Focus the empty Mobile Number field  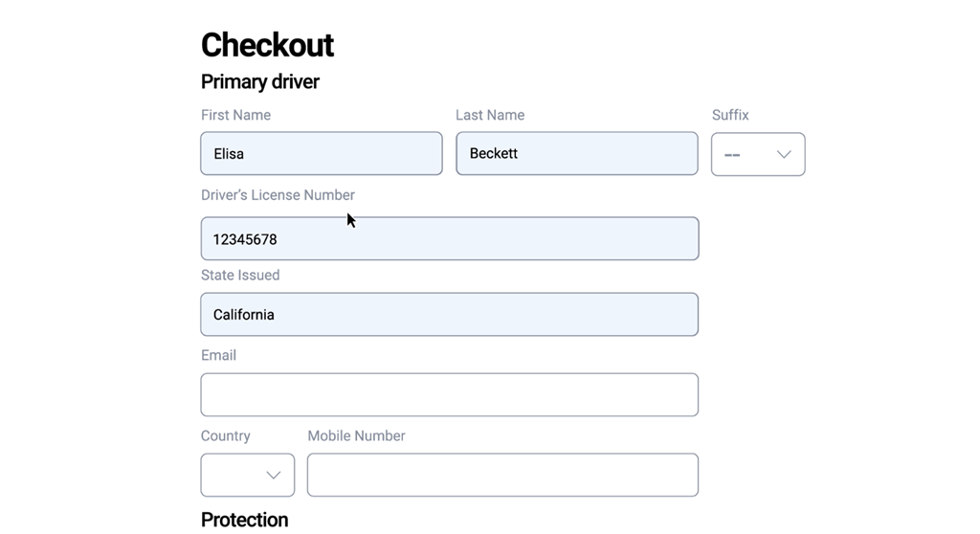[502, 475]
